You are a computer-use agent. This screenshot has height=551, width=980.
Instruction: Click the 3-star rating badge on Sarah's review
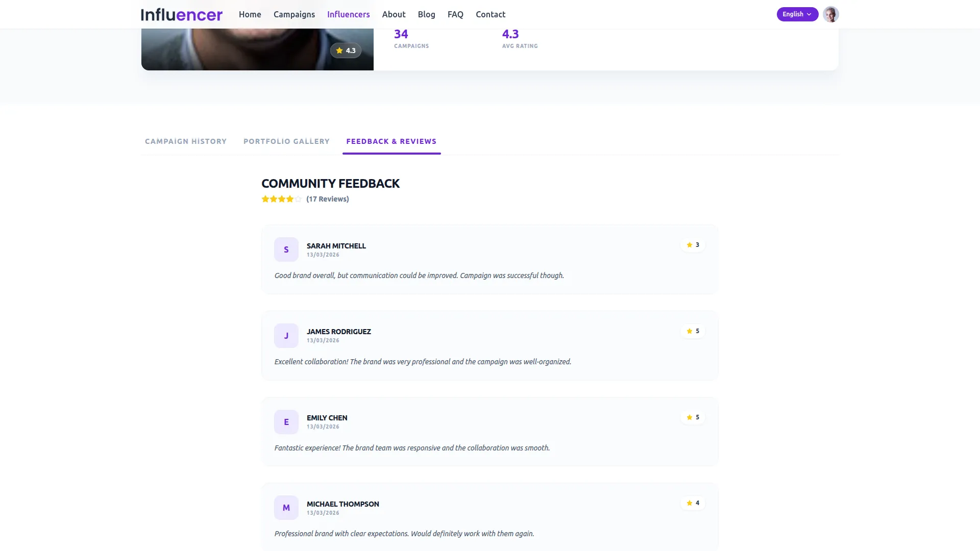(x=693, y=245)
